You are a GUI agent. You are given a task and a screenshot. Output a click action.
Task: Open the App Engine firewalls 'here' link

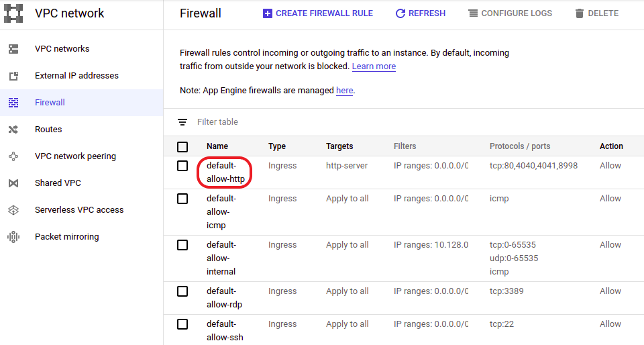click(x=345, y=91)
